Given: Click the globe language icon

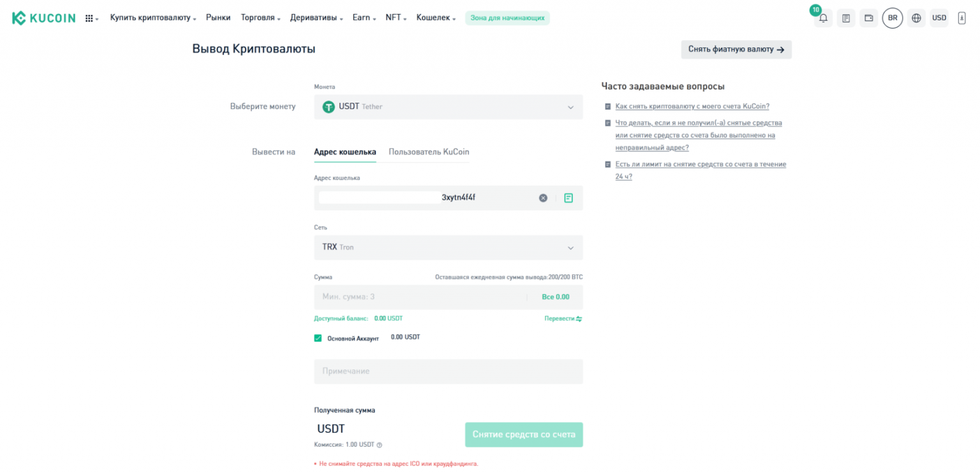Looking at the screenshot, I should pos(917,19).
